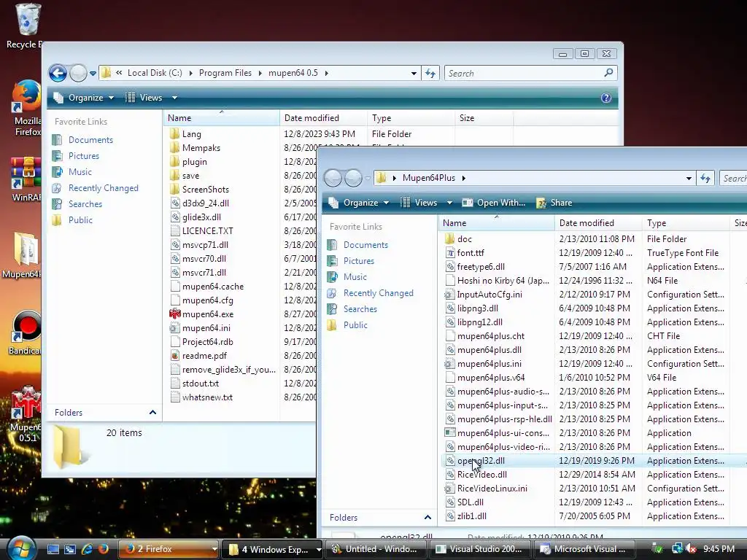Click the network icon in system tray
Viewport: 747px width, 560px height.
click(677, 549)
